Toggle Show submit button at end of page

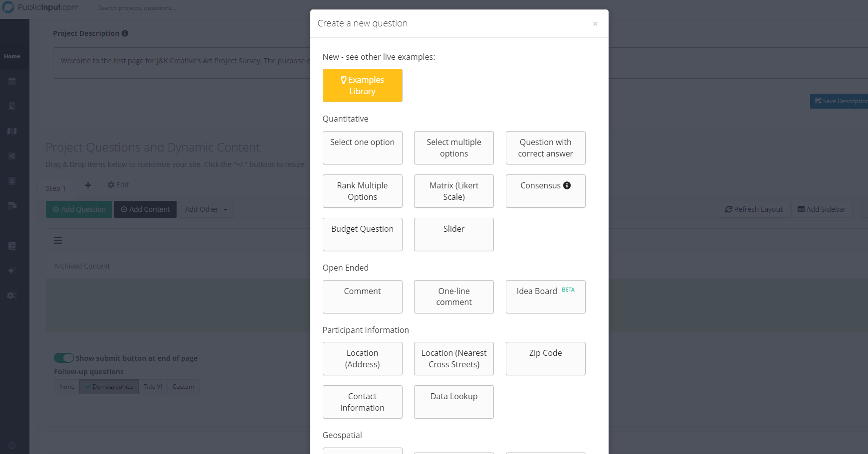(x=64, y=358)
